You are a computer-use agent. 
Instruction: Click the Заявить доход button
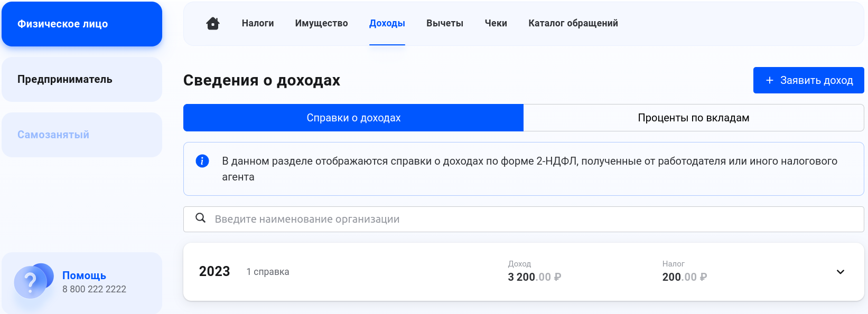[x=809, y=80]
